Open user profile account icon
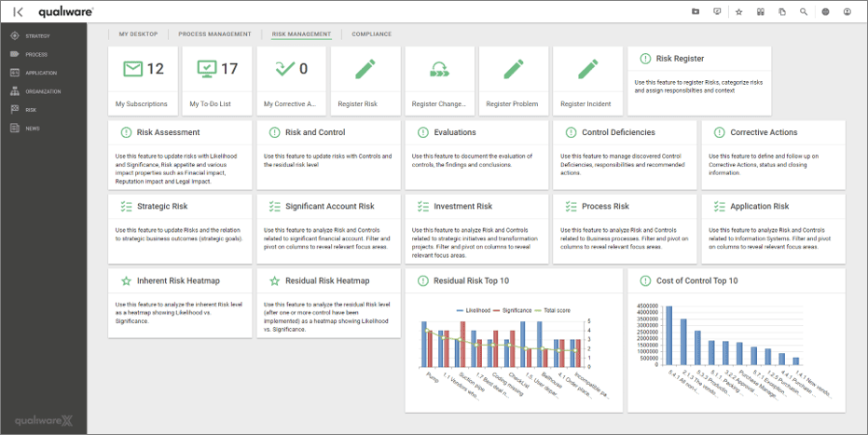Image resolution: width=868 pixels, height=435 pixels. pyautogui.click(x=847, y=11)
